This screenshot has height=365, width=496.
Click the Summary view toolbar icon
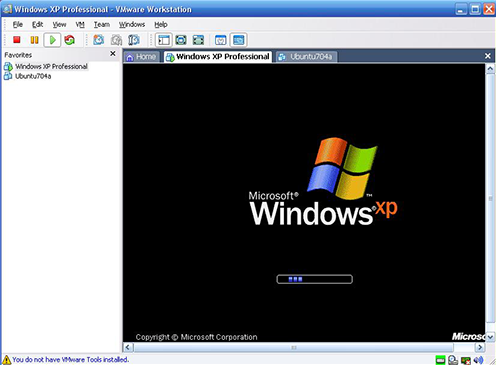(221, 40)
